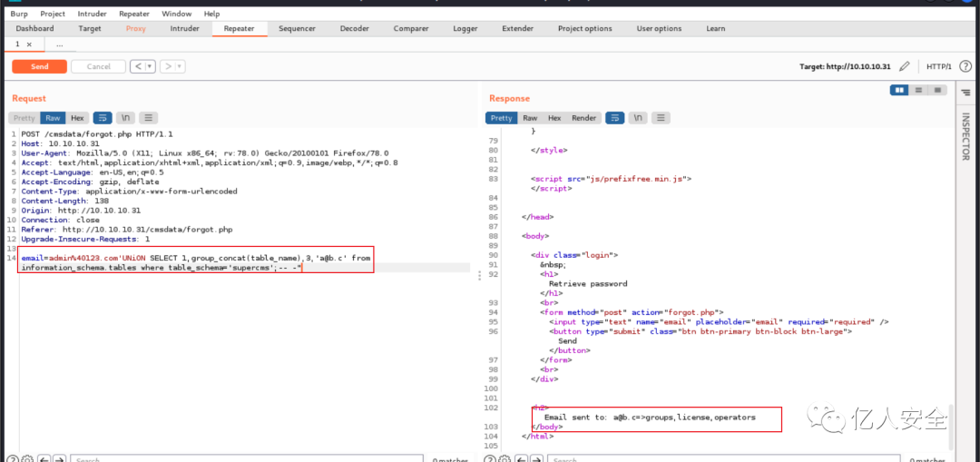Switch Response view to Hex
Screen dimensions: 980x462
[x=554, y=117]
